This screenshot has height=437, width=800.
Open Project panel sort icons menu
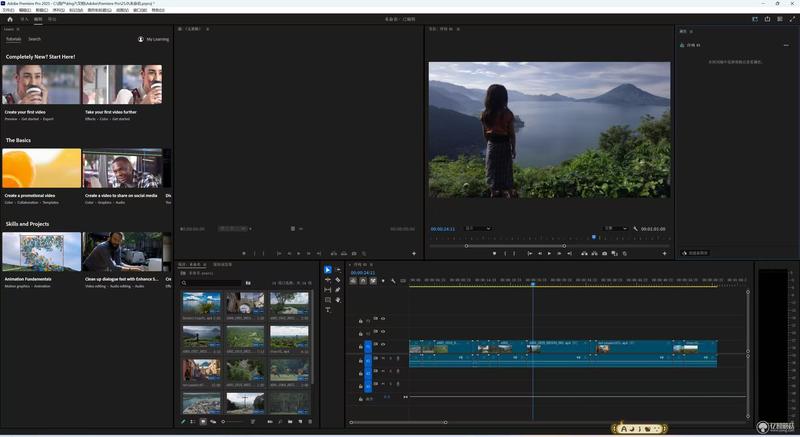tap(253, 422)
